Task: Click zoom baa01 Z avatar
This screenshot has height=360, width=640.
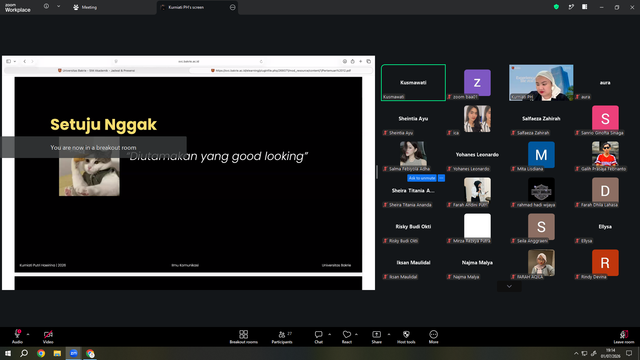Action: [477, 82]
